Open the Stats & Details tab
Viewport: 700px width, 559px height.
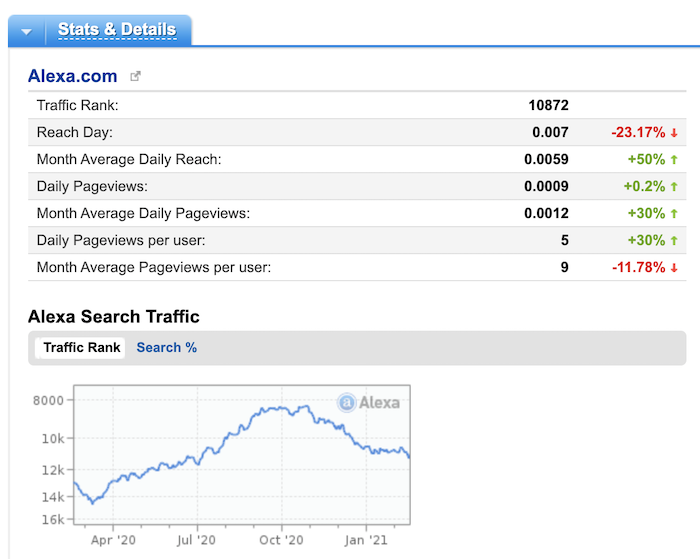pyautogui.click(x=117, y=29)
